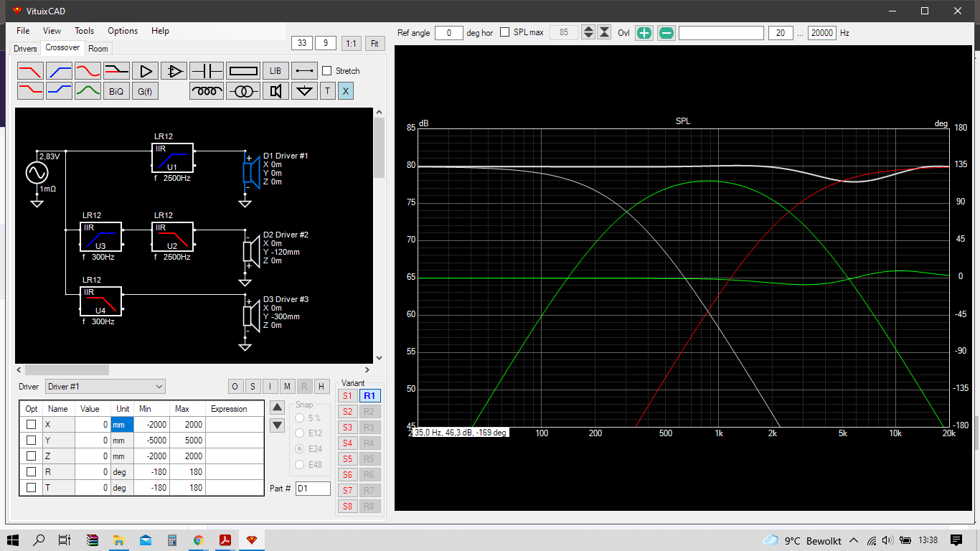Move parameter up with arrow button
The height and width of the screenshot is (551, 980).
pos(277,408)
